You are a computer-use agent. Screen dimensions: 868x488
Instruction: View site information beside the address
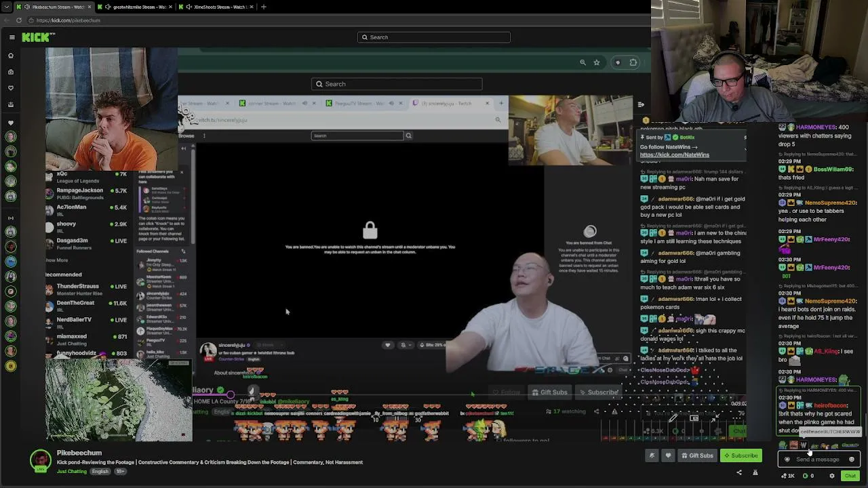pyautogui.click(x=31, y=20)
